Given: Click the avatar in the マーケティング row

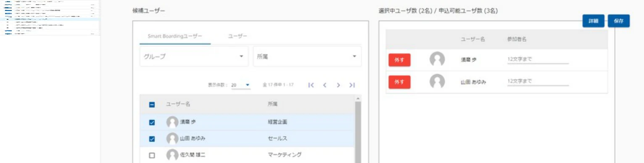Looking at the screenshot, I should coord(172,155).
